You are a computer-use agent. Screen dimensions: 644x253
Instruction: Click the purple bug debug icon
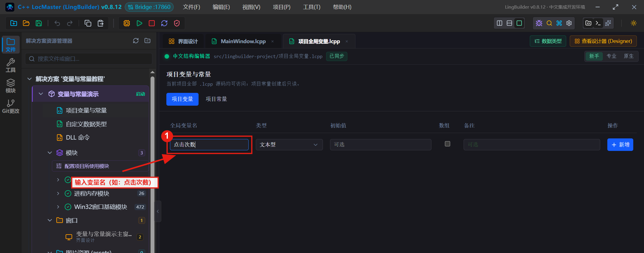[x=539, y=23]
